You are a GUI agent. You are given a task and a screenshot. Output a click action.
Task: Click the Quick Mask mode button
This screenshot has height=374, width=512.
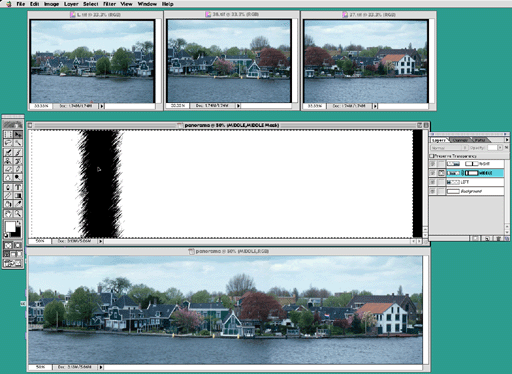point(18,245)
